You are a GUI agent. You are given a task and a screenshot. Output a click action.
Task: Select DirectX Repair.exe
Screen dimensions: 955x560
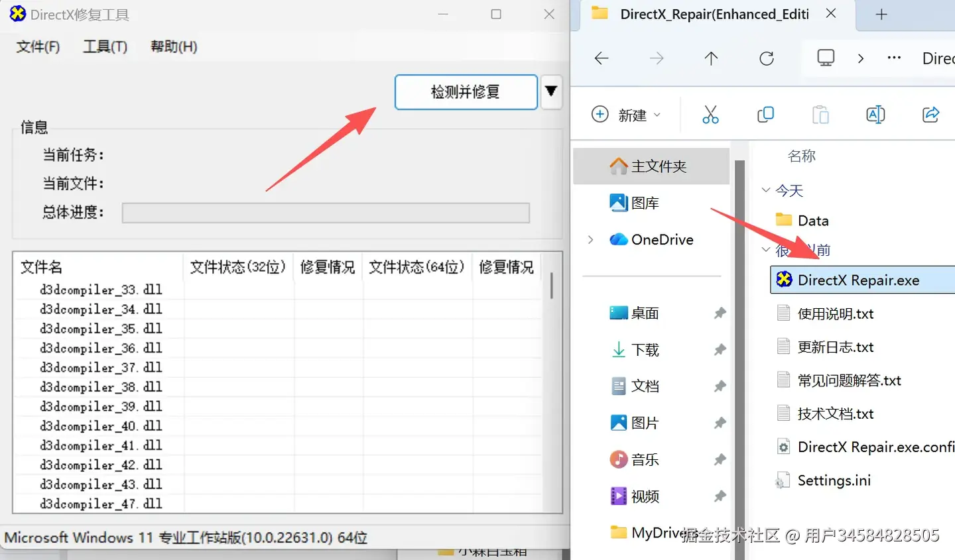(x=863, y=280)
